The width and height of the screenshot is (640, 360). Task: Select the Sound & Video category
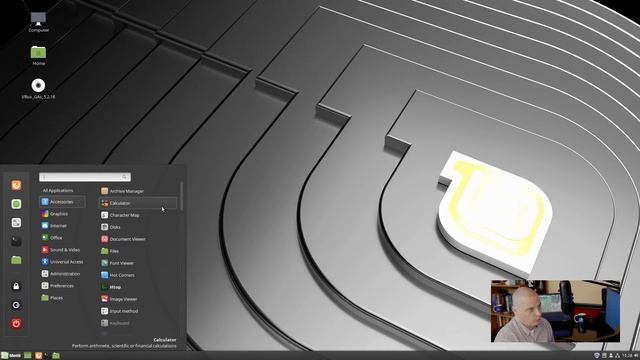click(x=62, y=249)
